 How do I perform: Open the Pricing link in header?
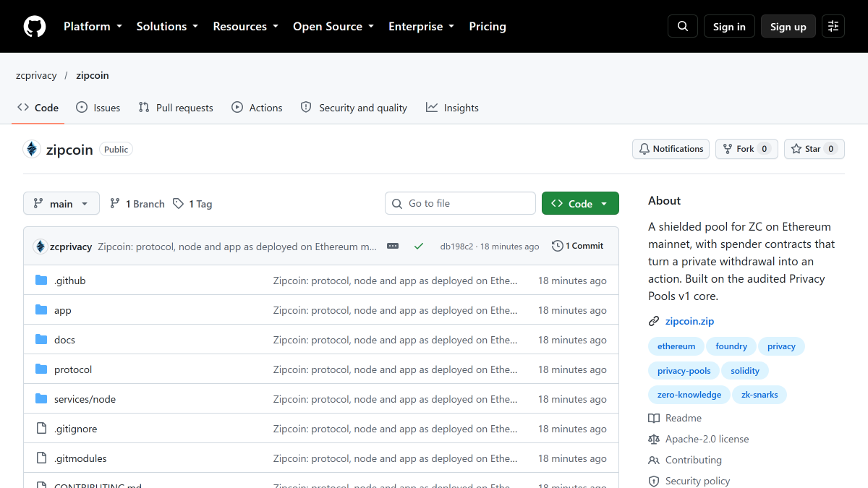488,26
